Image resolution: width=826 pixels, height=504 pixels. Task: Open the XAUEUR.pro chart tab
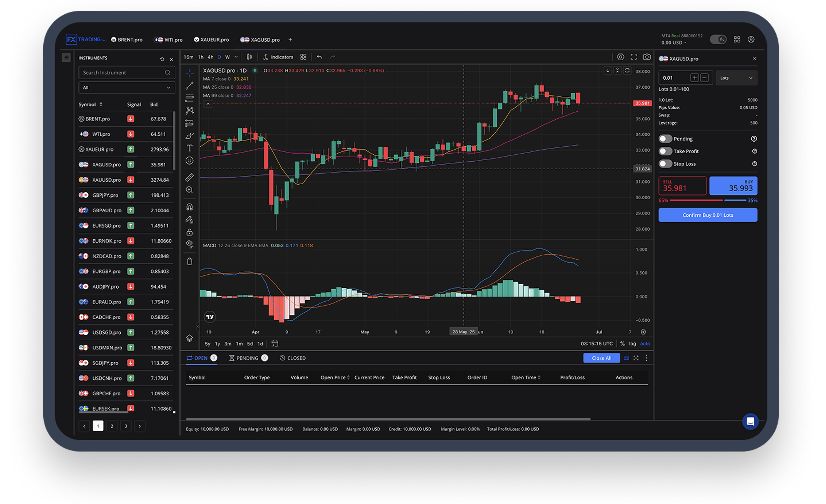211,39
